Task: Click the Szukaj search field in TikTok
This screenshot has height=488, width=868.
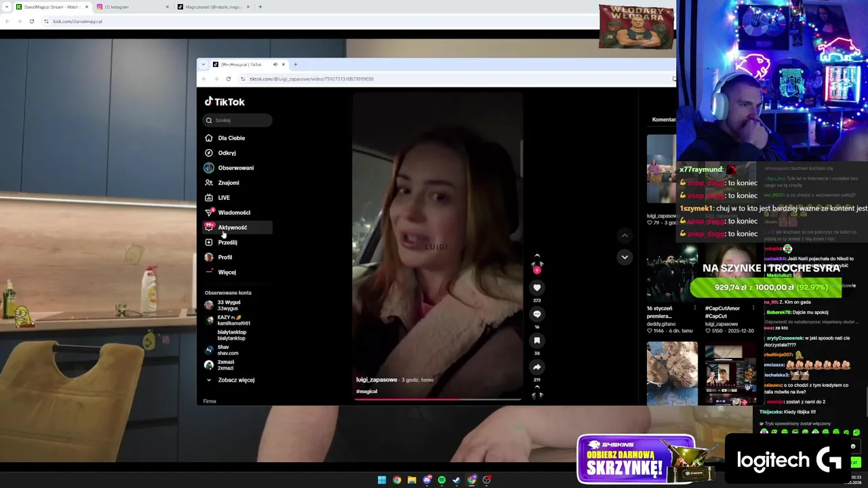Action: click(238, 120)
